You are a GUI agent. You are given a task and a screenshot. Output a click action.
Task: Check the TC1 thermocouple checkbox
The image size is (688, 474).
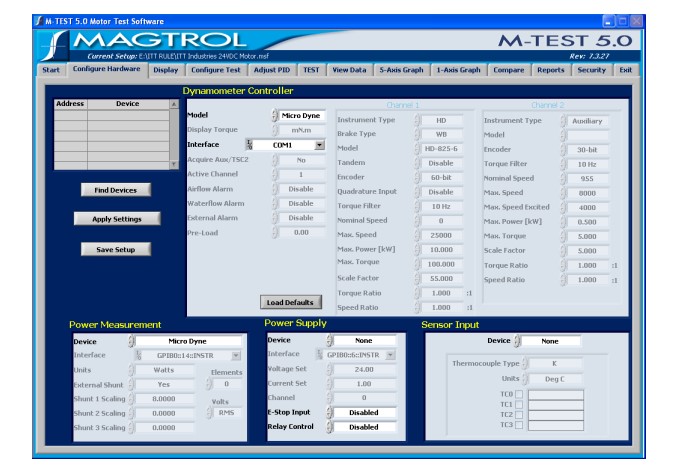click(519, 404)
